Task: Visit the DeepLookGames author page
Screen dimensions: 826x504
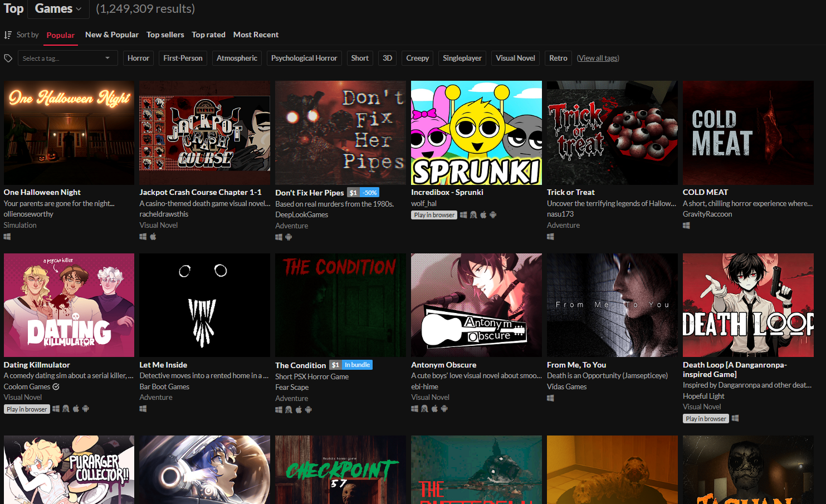Action: tap(302, 214)
